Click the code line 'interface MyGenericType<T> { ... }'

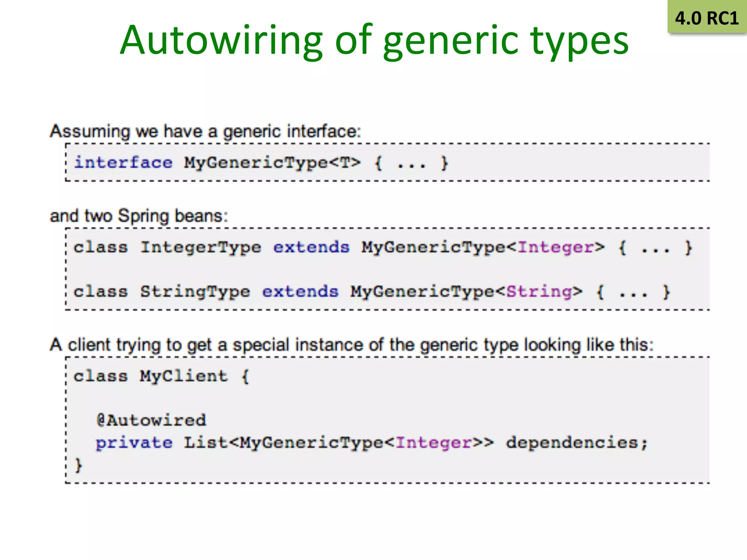(261, 163)
